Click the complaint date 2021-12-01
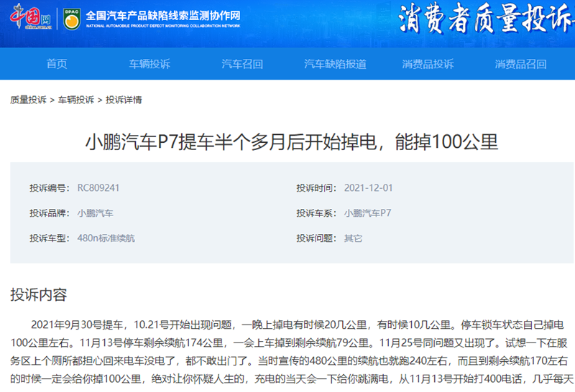The image size is (575, 392). pyautogui.click(x=368, y=188)
